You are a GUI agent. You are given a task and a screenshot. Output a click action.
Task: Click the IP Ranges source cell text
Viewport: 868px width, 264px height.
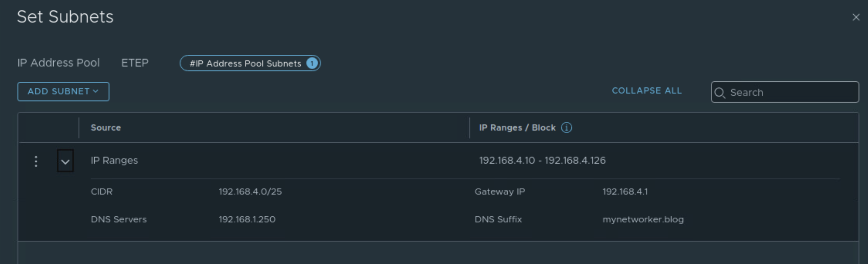[x=114, y=160]
